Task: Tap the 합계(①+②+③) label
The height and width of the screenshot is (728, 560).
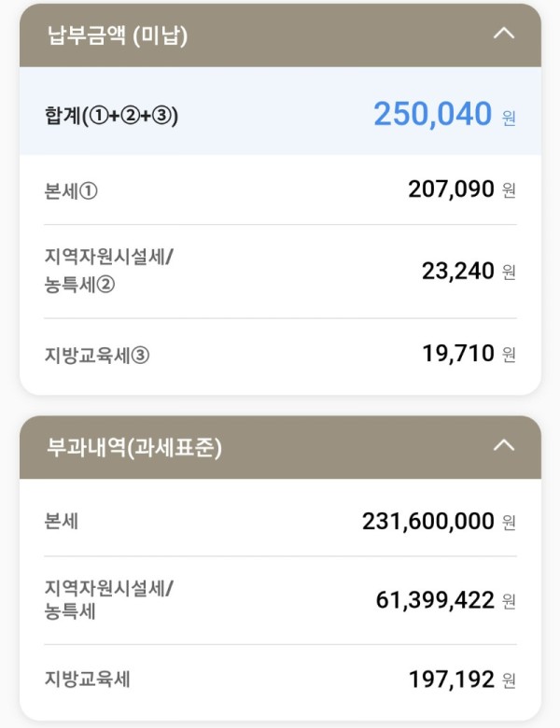Action: coord(111,116)
